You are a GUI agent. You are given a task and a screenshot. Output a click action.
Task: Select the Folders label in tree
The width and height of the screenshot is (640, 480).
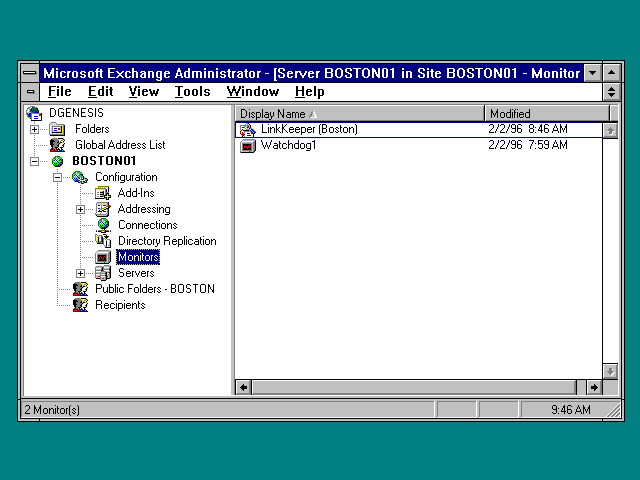[92, 129]
